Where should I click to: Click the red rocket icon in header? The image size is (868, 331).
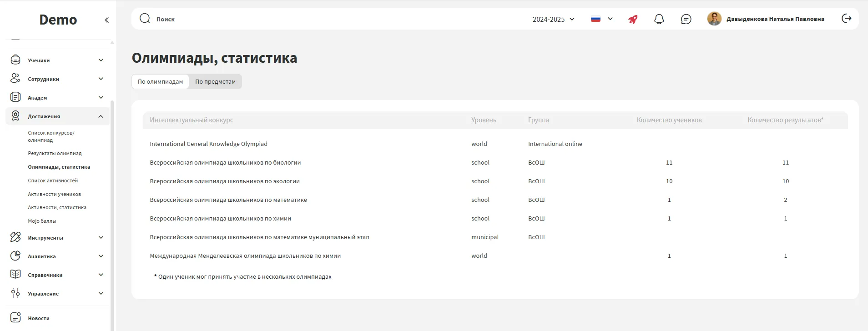click(x=633, y=19)
